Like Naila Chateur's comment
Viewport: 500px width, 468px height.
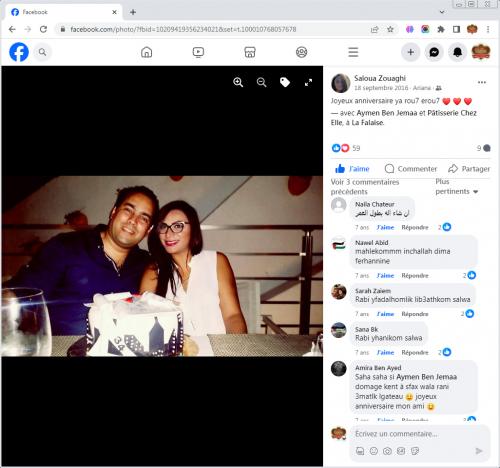(385, 227)
